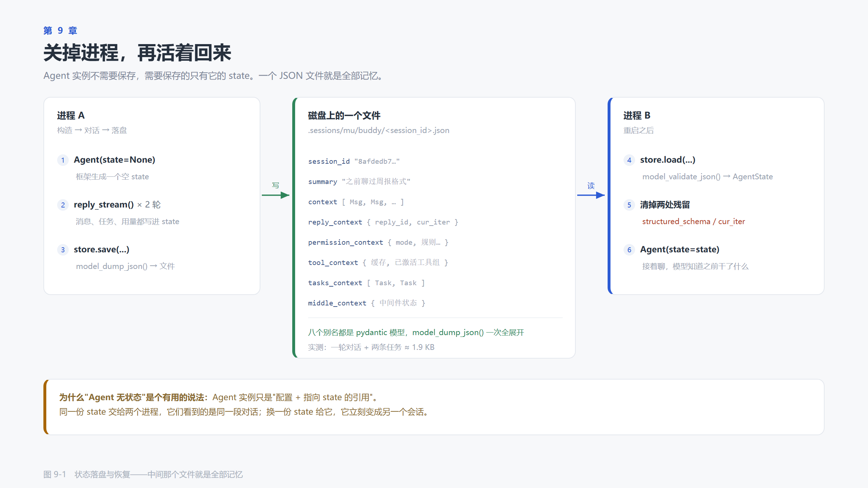Click 'Agent(state=None)' step text
Viewport: 868px width, 488px height.
click(x=114, y=160)
